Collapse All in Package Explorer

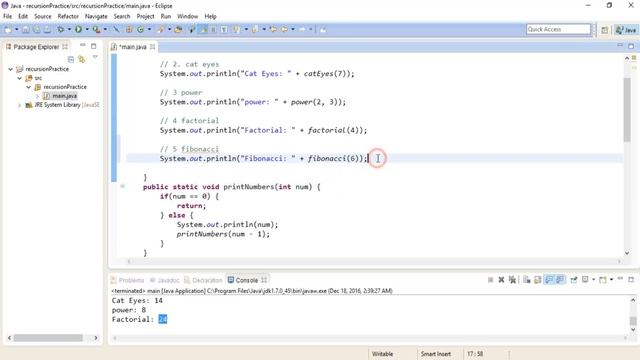click(x=71, y=59)
